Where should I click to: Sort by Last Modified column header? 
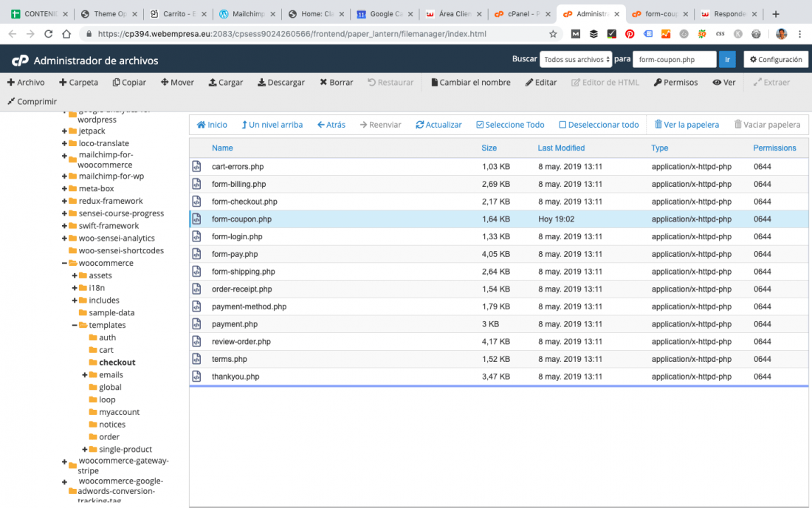(x=561, y=148)
